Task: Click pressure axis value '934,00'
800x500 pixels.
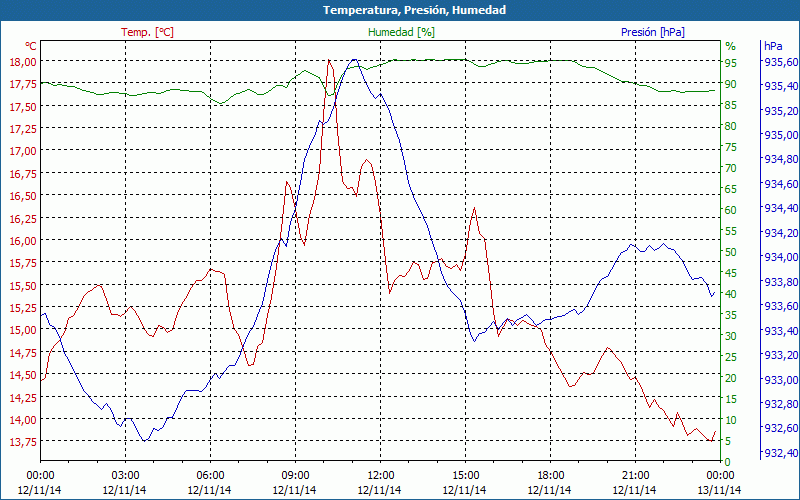Action: tap(781, 257)
